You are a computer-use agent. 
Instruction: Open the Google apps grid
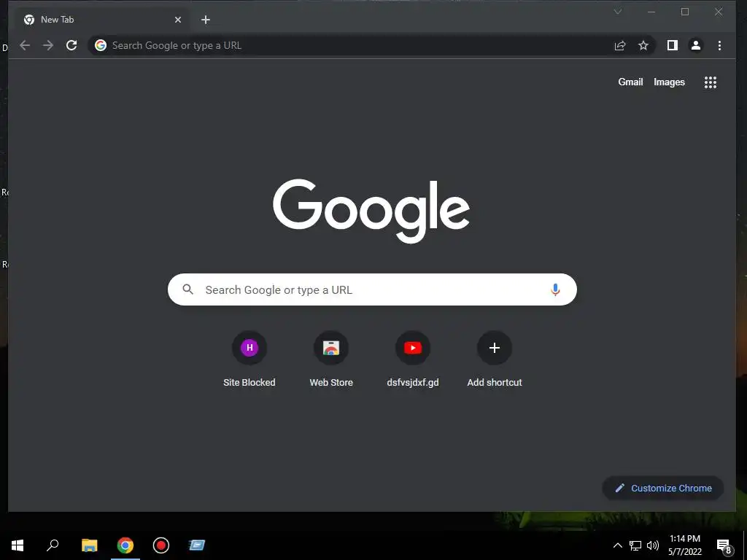point(711,82)
